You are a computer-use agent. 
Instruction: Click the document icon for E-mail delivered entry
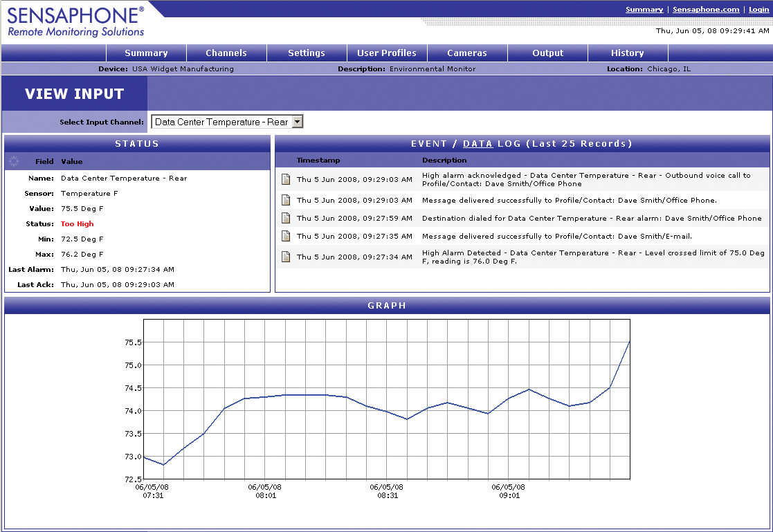pos(286,237)
